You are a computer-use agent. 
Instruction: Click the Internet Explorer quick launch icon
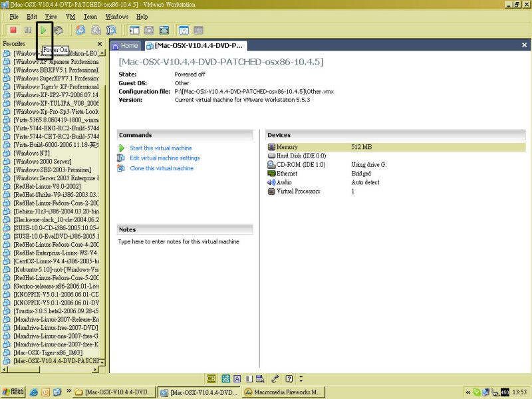[x=34, y=392]
